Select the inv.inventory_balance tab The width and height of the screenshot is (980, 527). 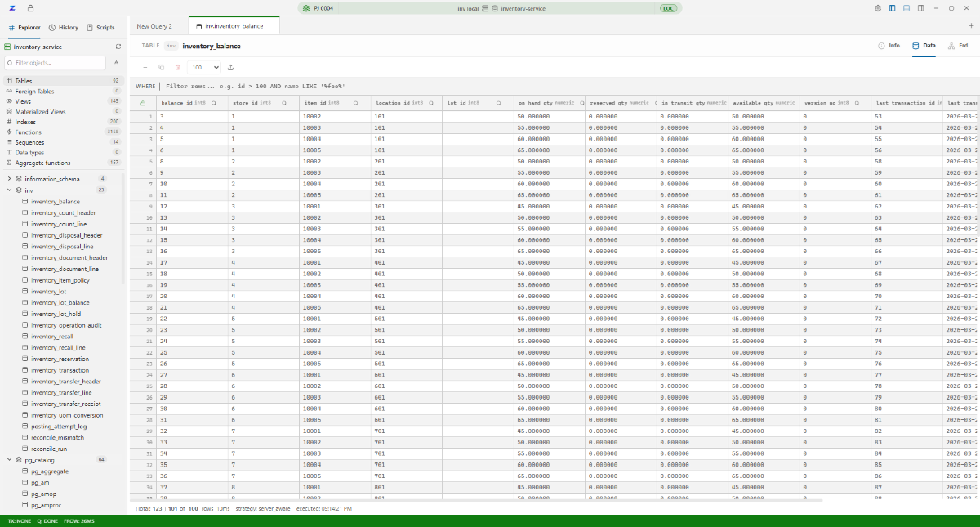[234, 26]
